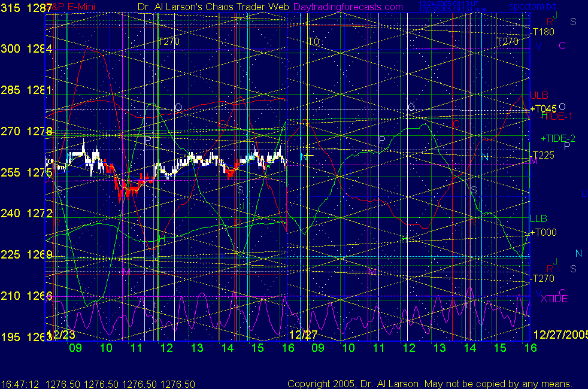This screenshot has width=588, height=389.
Task: Click the "240 1272" price axis label
Action: point(26,213)
